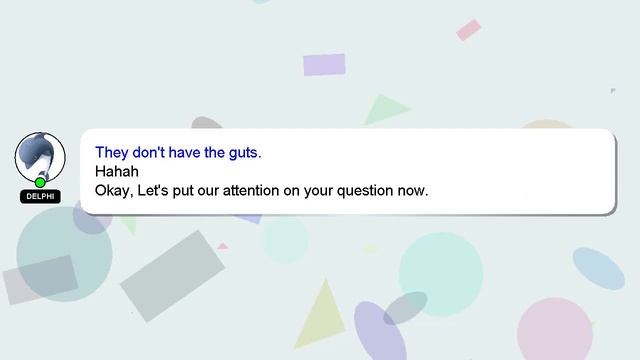Click the DELPHI name label
The width and height of the screenshot is (640, 360).
(x=40, y=196)
